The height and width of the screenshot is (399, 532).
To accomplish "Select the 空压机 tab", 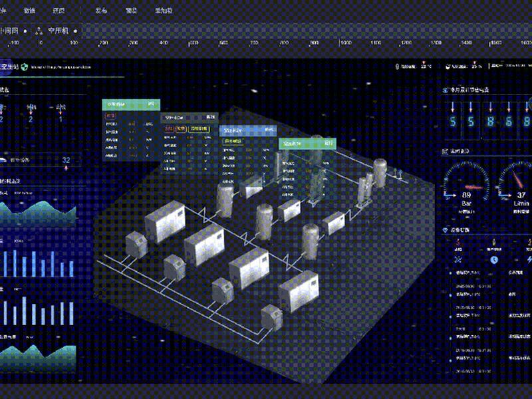I will [58, 31].
